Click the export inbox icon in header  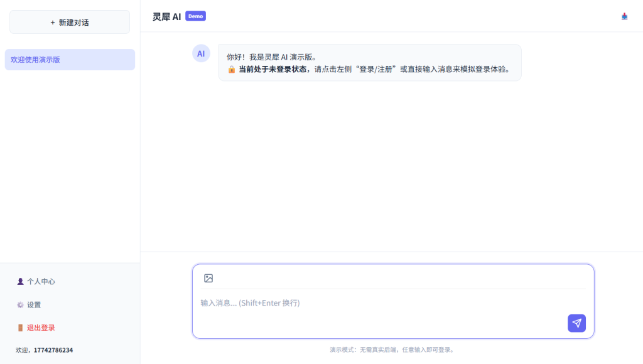[x=624, y=16]
